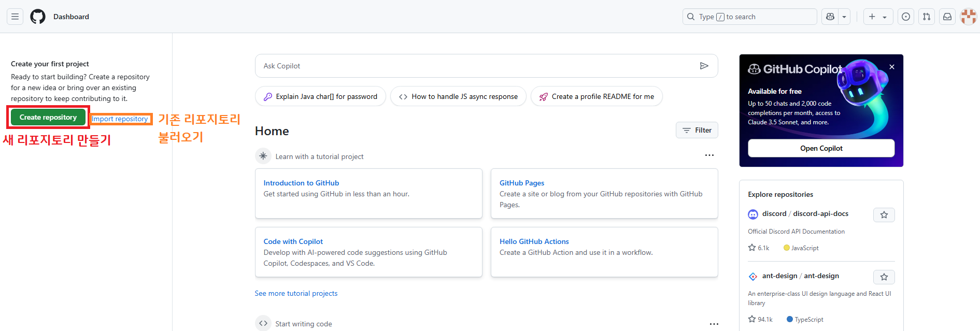This screenshot has height=331, width=980.
Task: Select Create a profile README for me
Action: 596,96
